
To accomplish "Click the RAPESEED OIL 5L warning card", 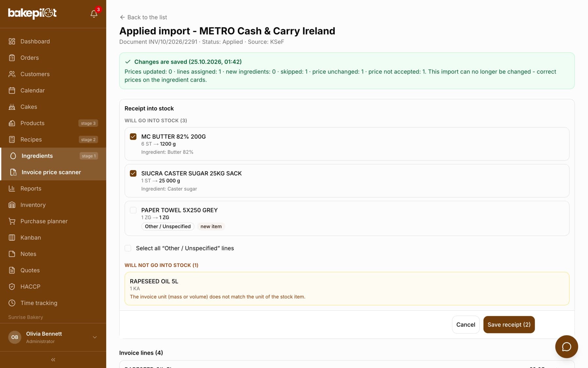I will click(347, 289).
